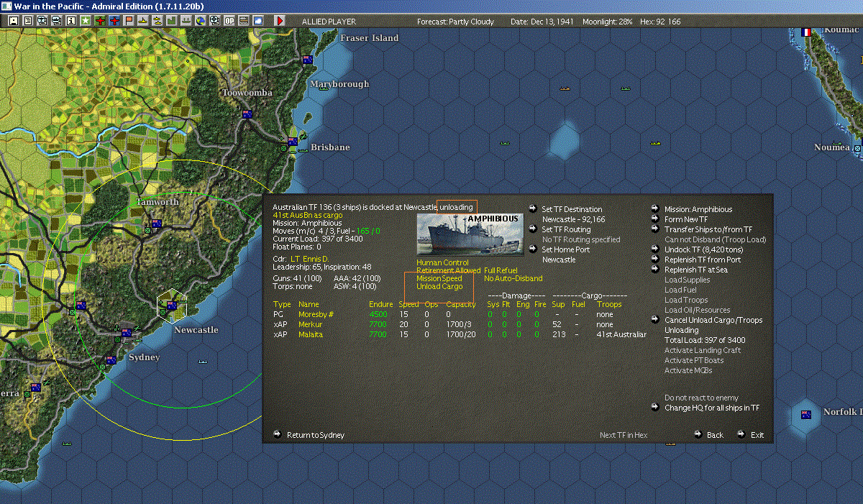Select the Norfolk Island base flag

click(806, 414)
